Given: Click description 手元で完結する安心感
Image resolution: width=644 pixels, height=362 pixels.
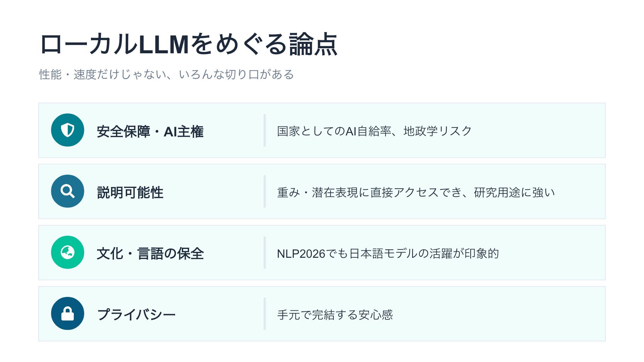Looking at the screenshot, I should 335,315.
